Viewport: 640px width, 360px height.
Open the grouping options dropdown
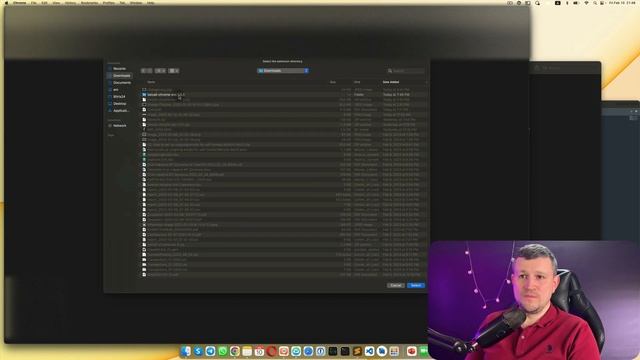pyautogui.click(x=174, y=71)
